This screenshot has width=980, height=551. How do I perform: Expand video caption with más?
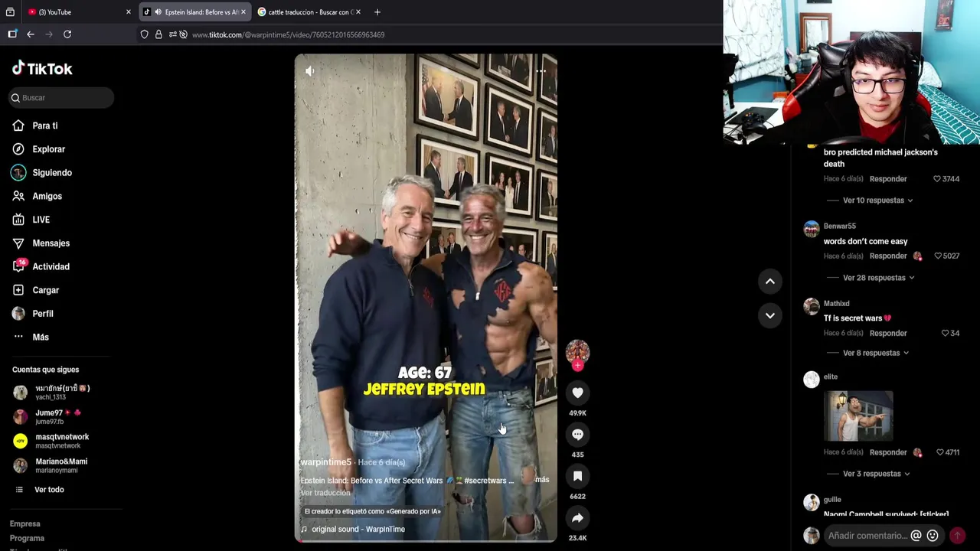(x=542, y=480)
